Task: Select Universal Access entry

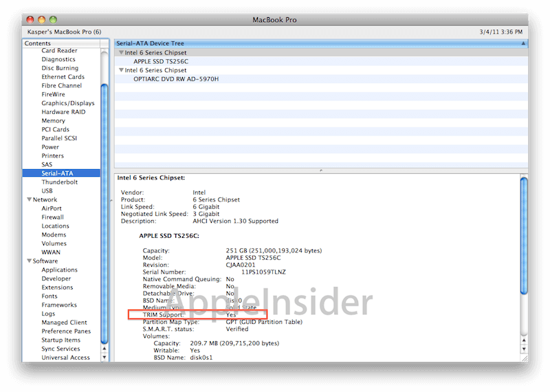Action: click(65, 358)
